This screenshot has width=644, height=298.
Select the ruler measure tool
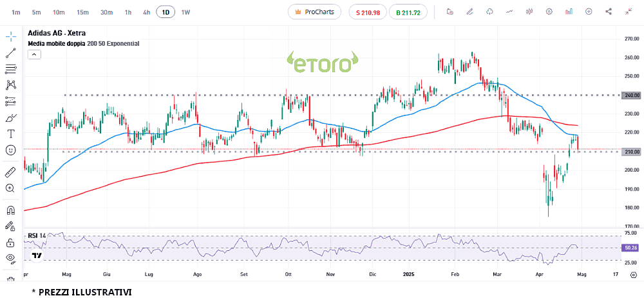click(11, 172)
